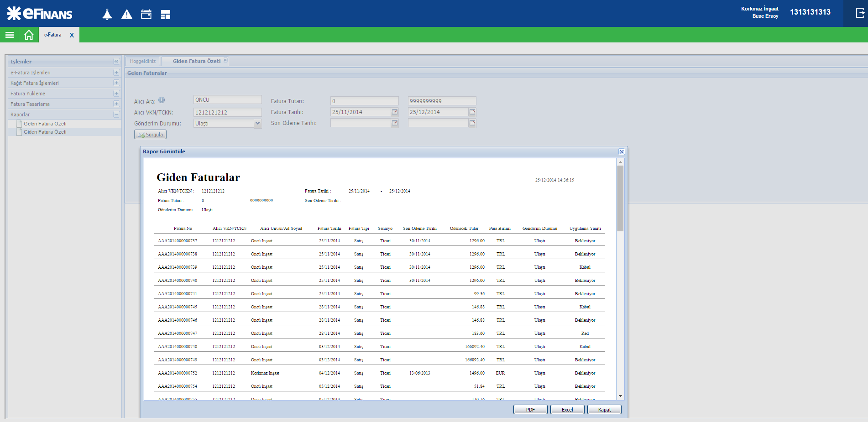Image resolution: width=868 pixels, height=422 pixels.
Task: Click invoice number AAA2014000000747
Action: pyautogui.click(x=178, y=333)
